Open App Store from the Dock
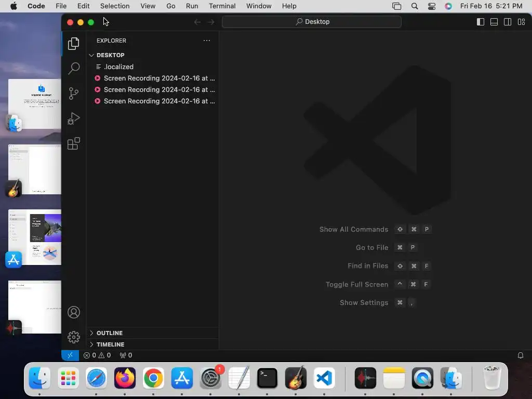The image size is (532, 399). click(182, 378)
